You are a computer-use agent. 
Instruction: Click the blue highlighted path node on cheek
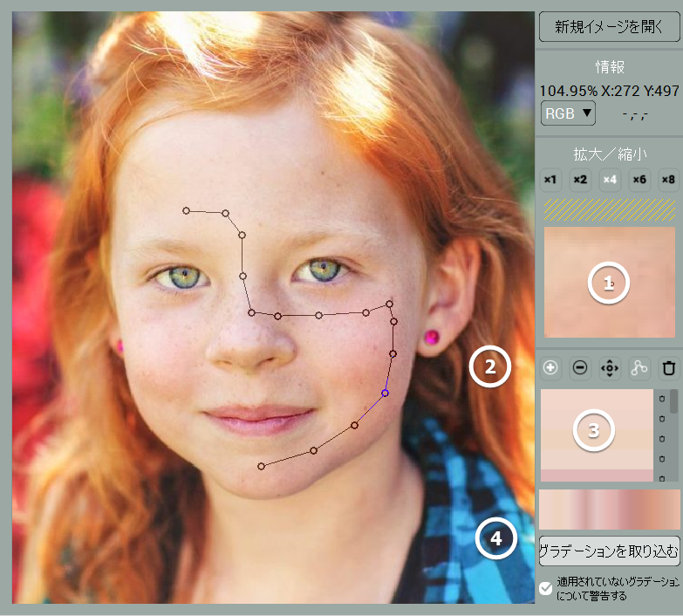tap(385, 393)
